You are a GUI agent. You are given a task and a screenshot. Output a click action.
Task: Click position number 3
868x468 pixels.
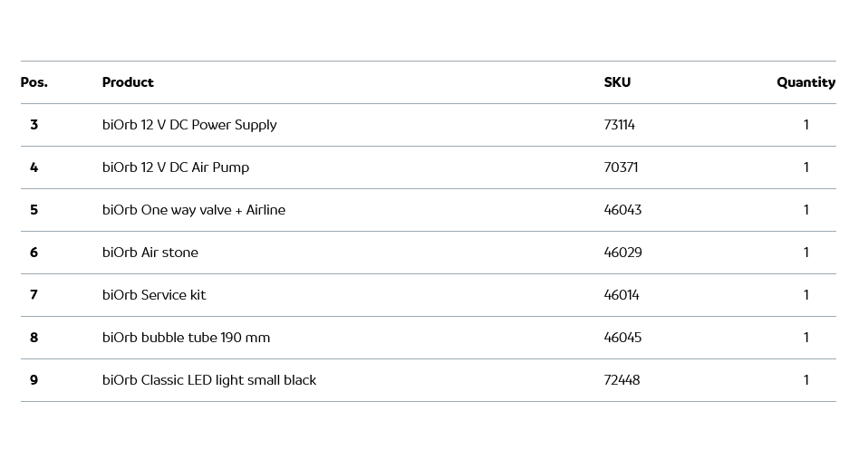[x=34, y=125]
